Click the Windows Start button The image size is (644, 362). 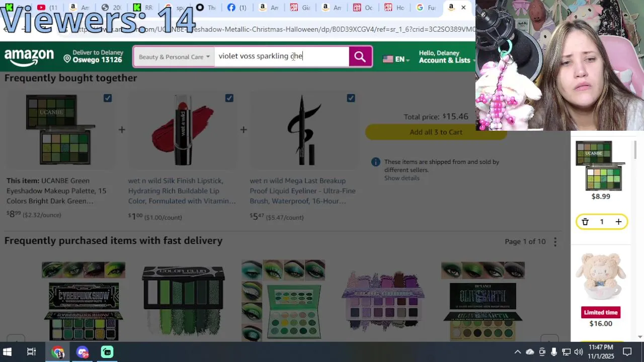point(8,352)
